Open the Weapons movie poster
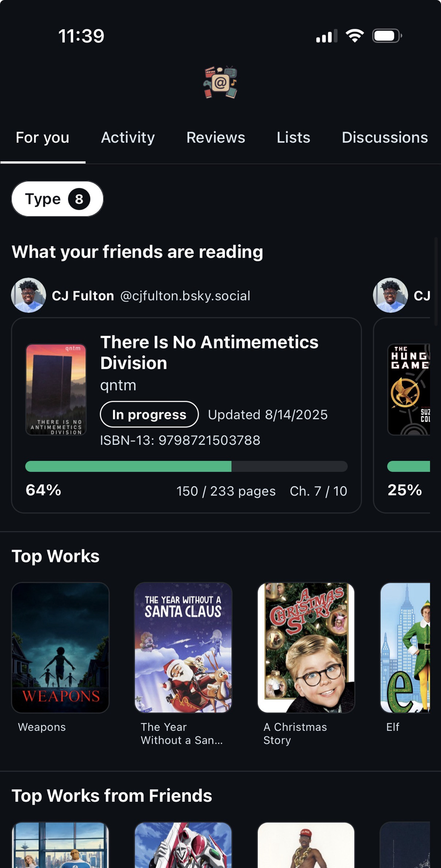 point(60,647)
